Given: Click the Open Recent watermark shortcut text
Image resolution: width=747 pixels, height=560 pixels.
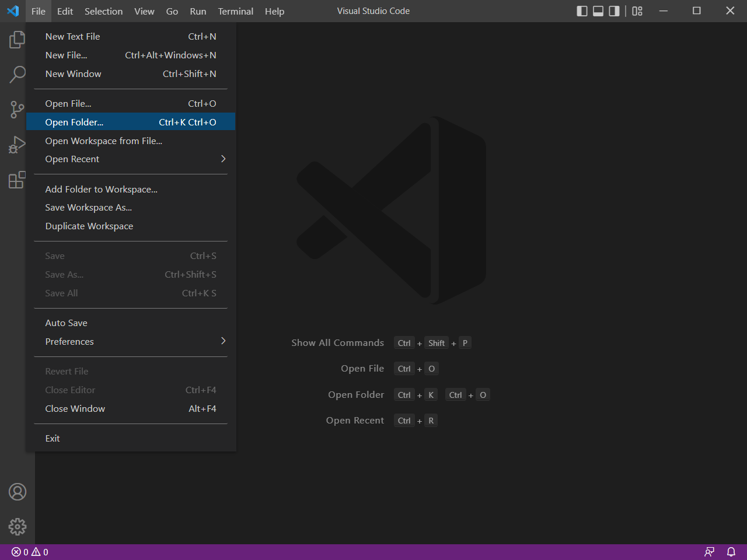Looking at the screenshot, I should point(355,420).
